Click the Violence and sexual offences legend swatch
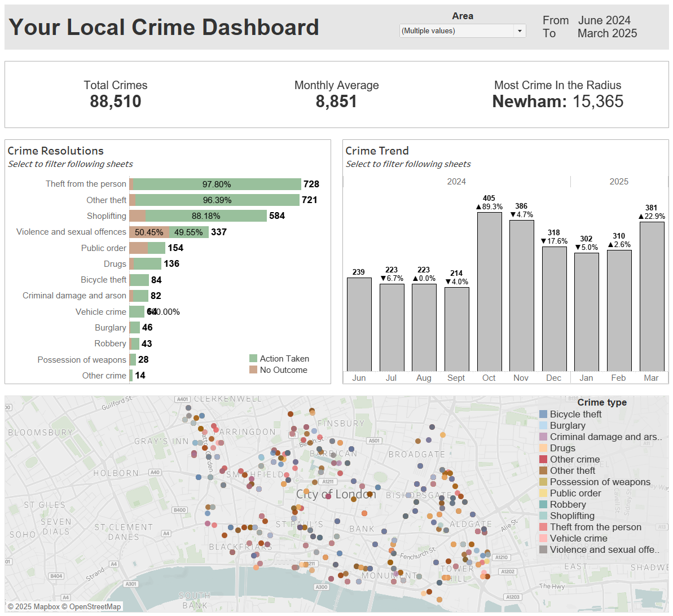This screenshot has width=673, height=616. [543, 549]
